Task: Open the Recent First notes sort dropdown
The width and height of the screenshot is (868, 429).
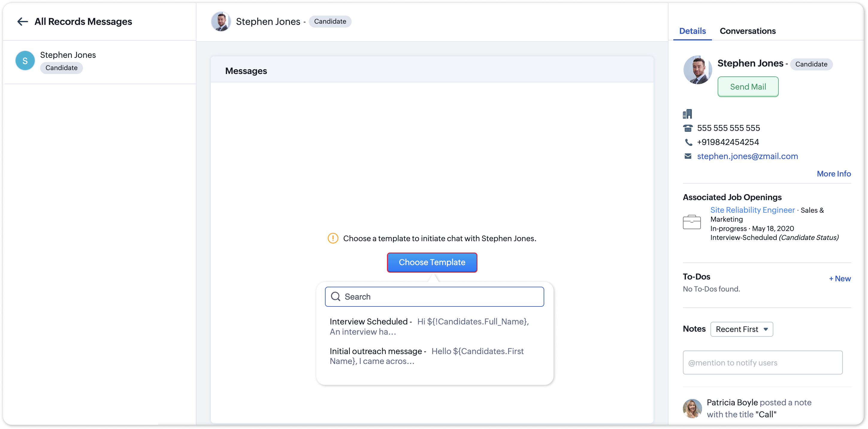Action: click(x=741, y=329)
